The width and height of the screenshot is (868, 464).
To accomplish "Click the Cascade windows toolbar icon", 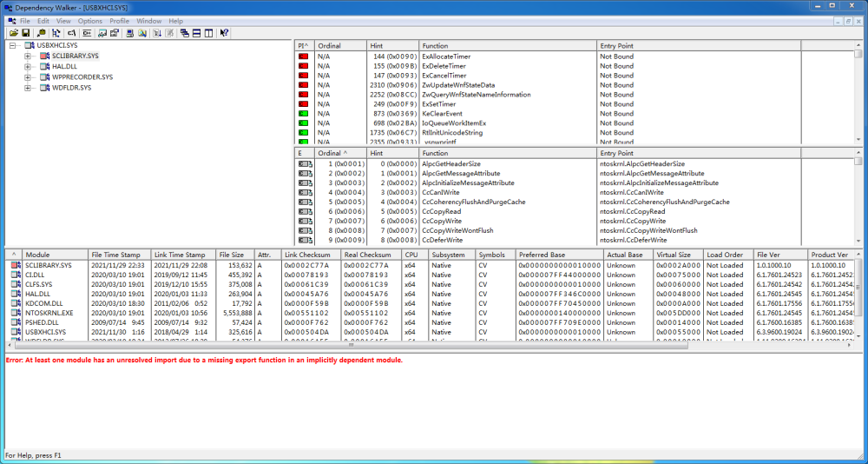I will [185, 33].
